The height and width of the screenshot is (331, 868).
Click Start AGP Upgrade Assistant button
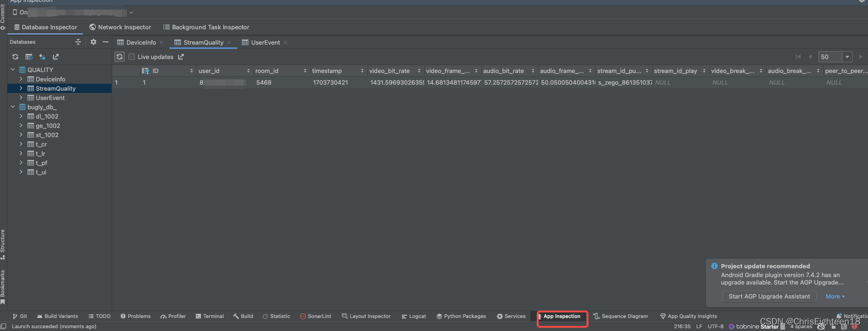pos(769,296)
